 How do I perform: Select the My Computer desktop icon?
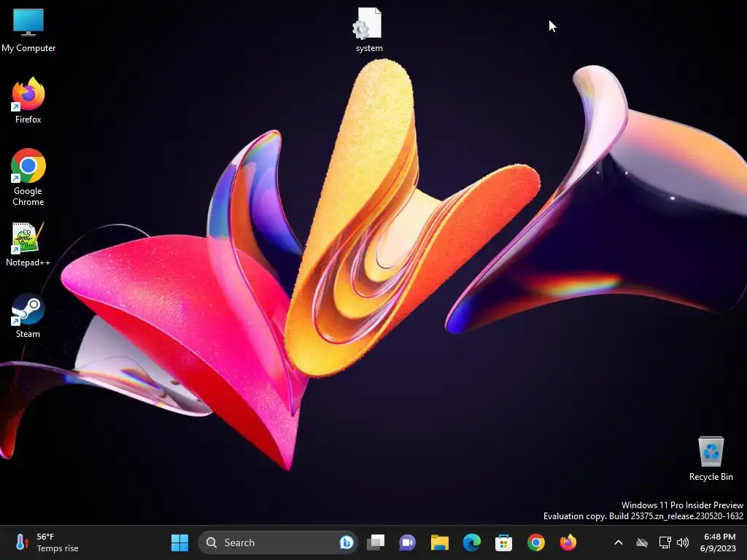click(x=28, y=31)
